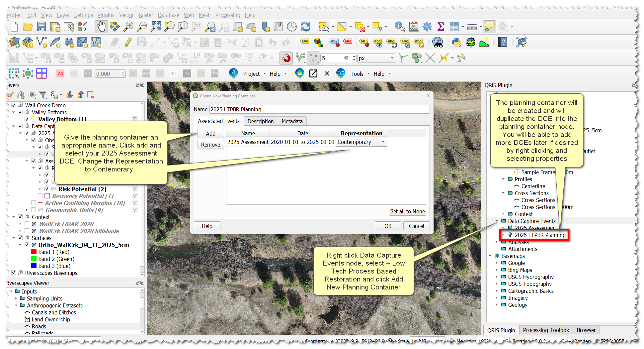Click OK to create planning container

pyautogui.click(x=388, y=226)
